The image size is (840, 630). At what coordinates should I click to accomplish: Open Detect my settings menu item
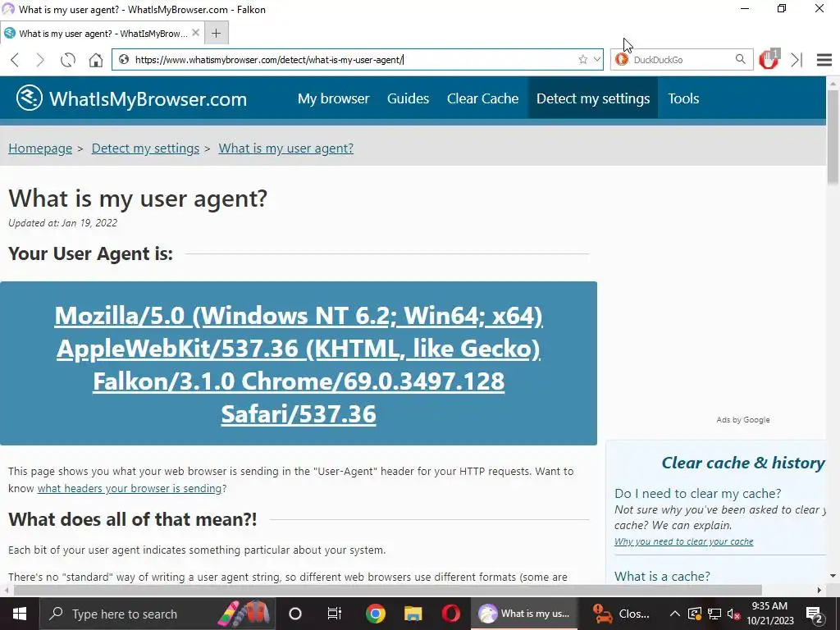coord(593,98)
